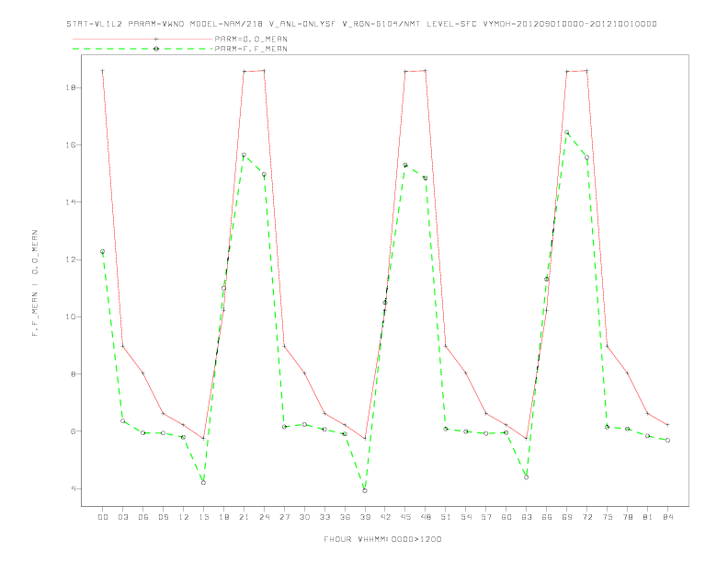Click x-axis tick label 06
Viewport: 728px width, 563px height.
pyautogui.click(x=143, y=517)
